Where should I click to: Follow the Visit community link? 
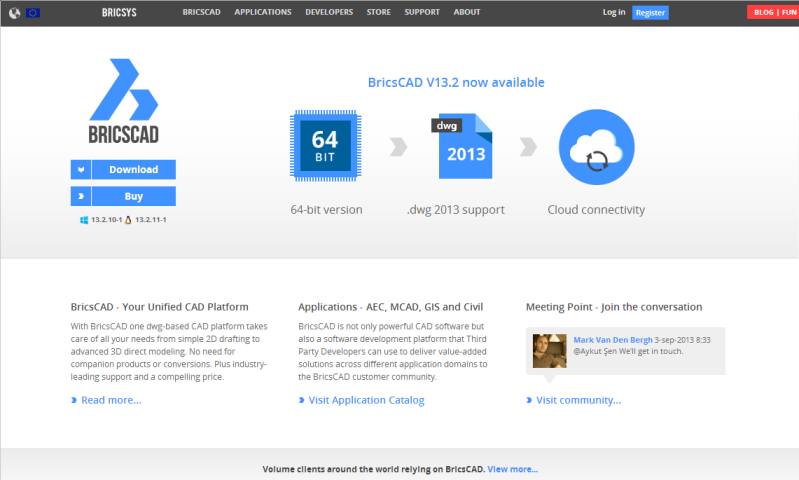pyautogui.click(x=578, y=400)
